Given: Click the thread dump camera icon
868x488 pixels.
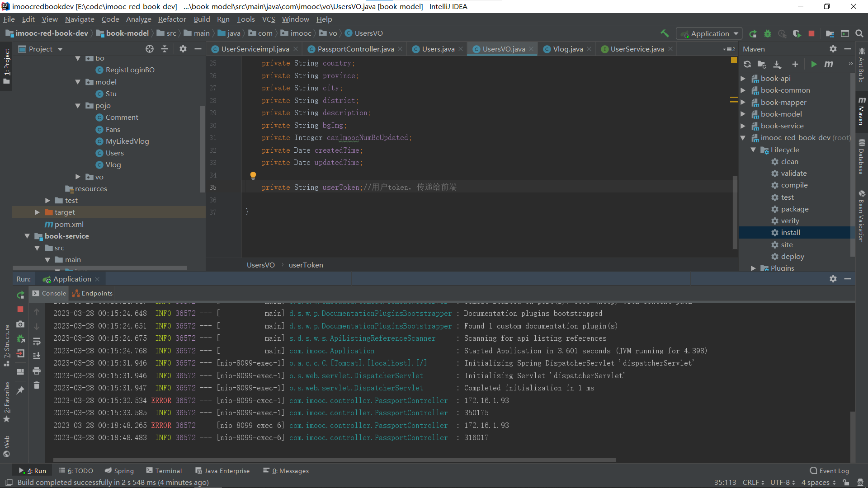Looking at the screenshot, I should click(20, 324).
